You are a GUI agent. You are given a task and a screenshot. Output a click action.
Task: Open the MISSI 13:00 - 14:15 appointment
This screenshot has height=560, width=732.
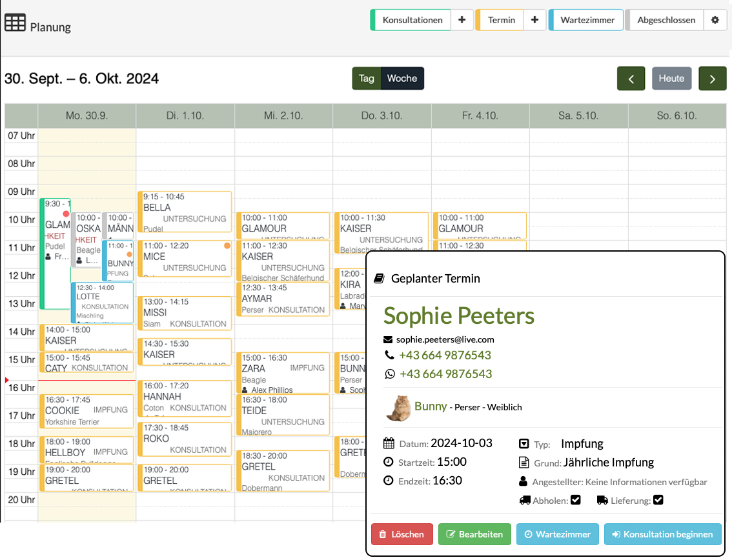tap(185, 313)
